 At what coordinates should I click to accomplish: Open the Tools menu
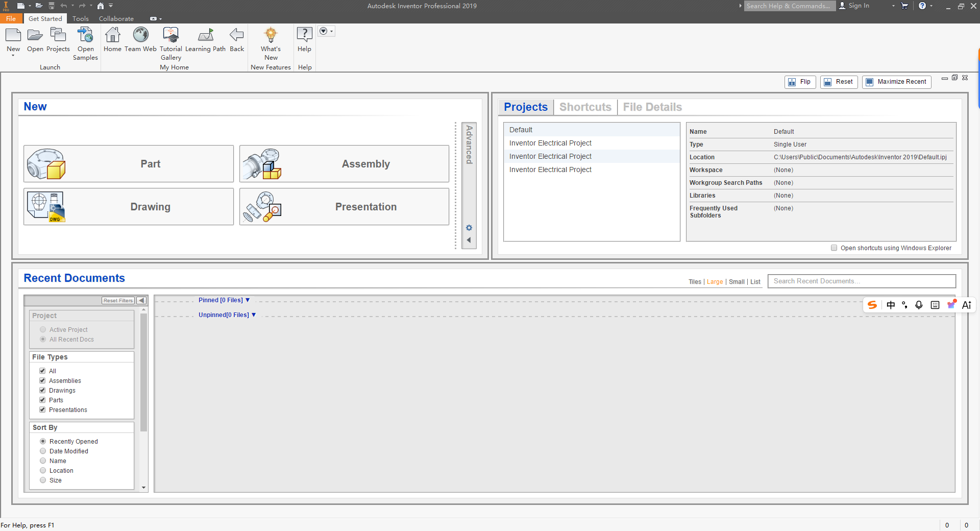pyautogui.click(x=80, y=18)
